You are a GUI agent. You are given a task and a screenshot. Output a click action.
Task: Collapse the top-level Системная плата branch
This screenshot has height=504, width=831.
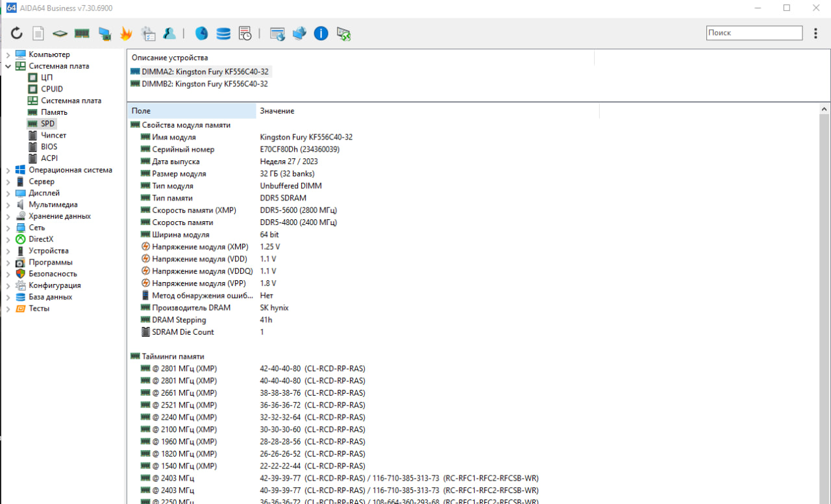point(8,66)
